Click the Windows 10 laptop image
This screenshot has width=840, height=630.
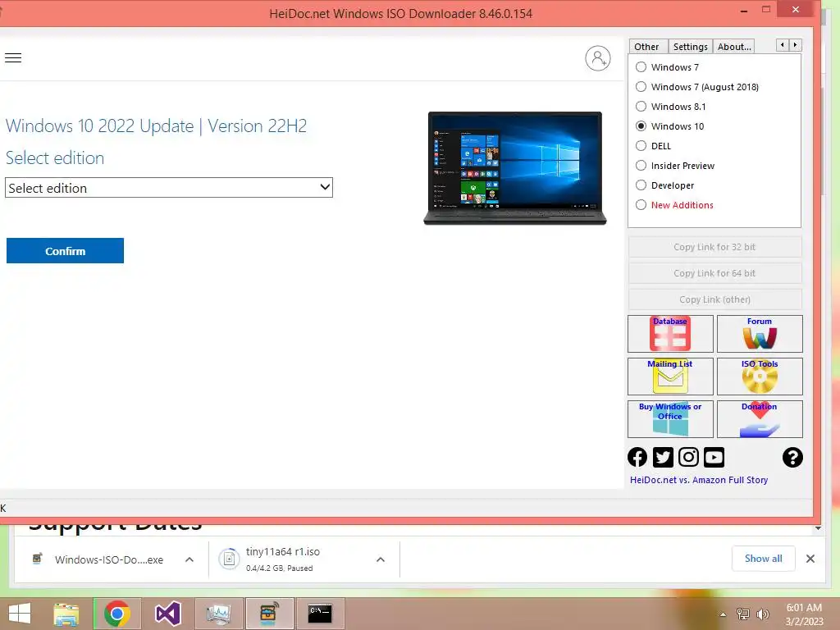click(515, 168)
